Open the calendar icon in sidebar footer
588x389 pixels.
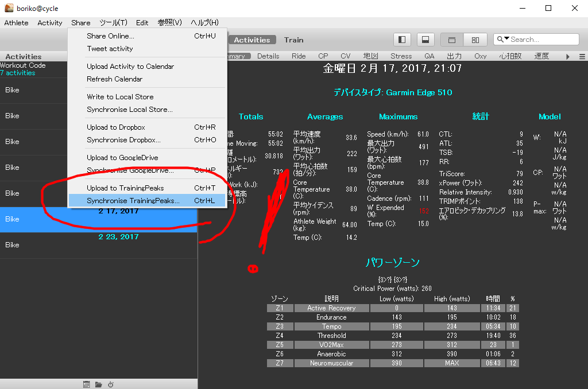[x=86, y=384]
